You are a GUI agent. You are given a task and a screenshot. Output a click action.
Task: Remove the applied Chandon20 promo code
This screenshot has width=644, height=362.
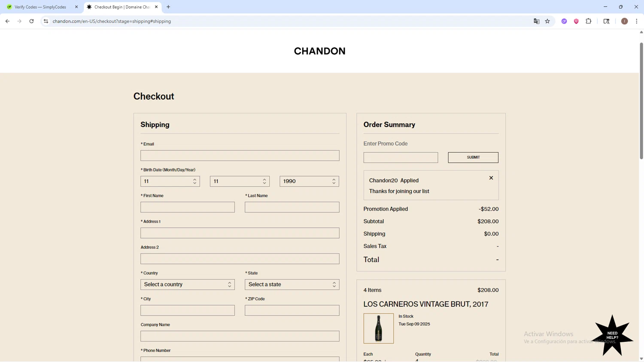491,178
